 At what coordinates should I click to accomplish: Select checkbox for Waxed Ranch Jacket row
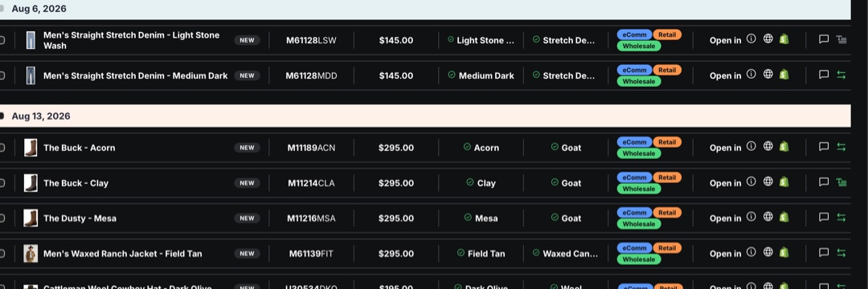coord(2,254)
